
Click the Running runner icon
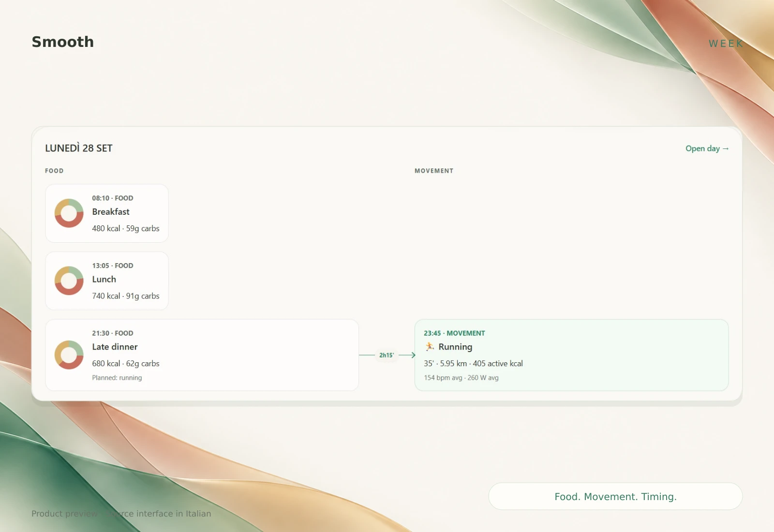pyautogui.click(x=430, y=346)
